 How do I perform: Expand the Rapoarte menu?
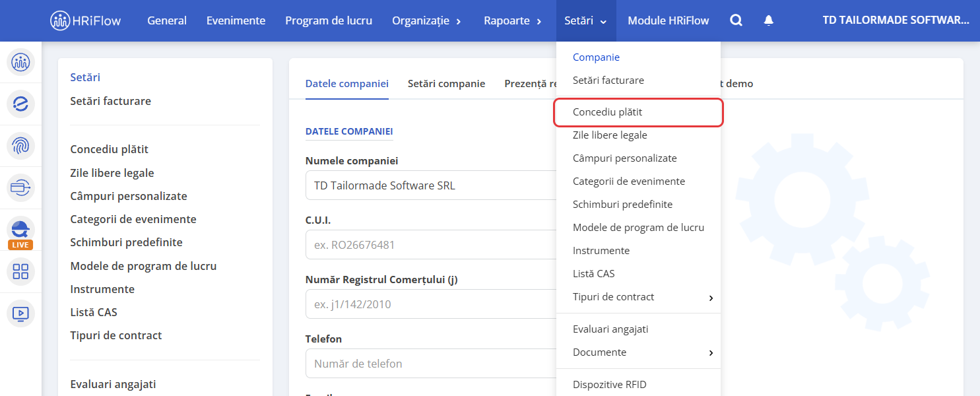[x=513, y=20]
